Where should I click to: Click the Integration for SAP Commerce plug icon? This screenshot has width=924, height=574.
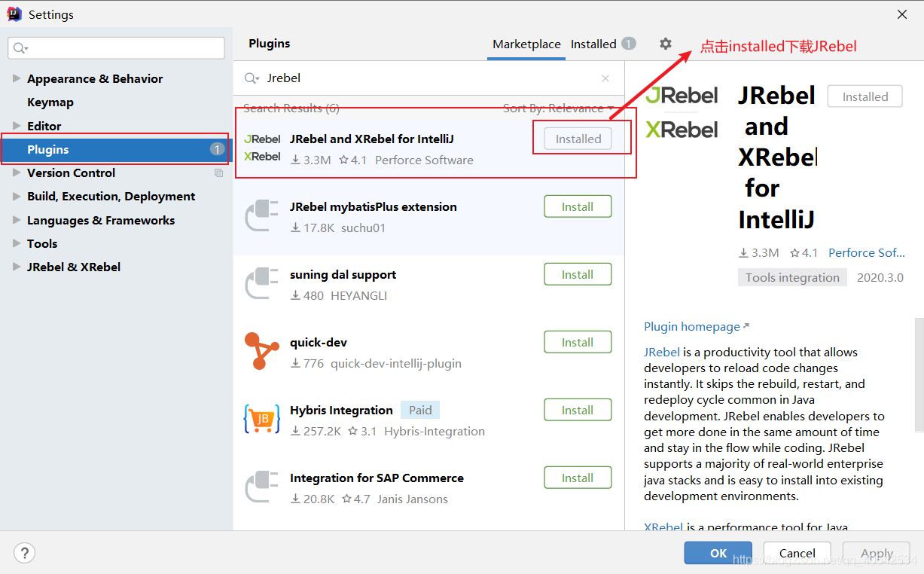click(263, 487)
